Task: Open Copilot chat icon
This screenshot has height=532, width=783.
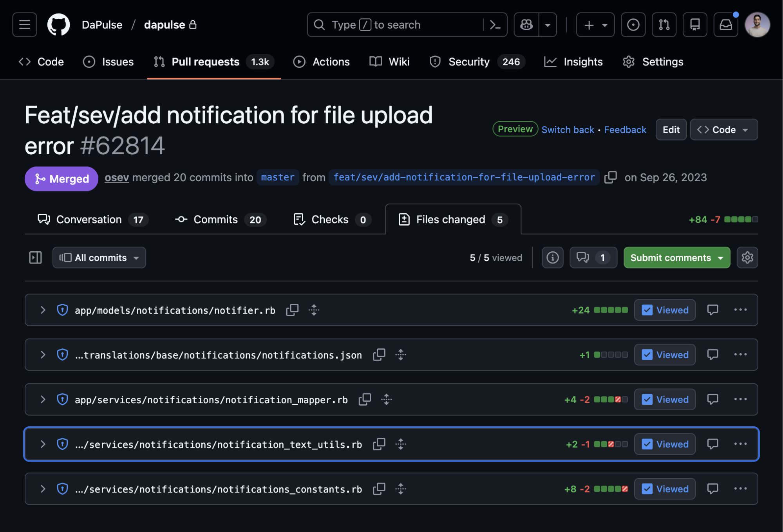Action: point(526,25)
